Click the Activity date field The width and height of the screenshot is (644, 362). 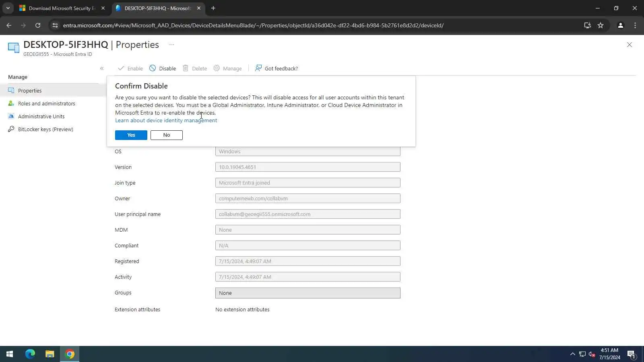[308, 277]
